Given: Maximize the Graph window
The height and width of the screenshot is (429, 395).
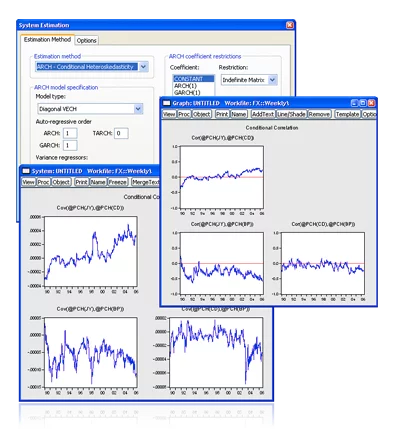Looking at the screenshot, I should [363, 103].
